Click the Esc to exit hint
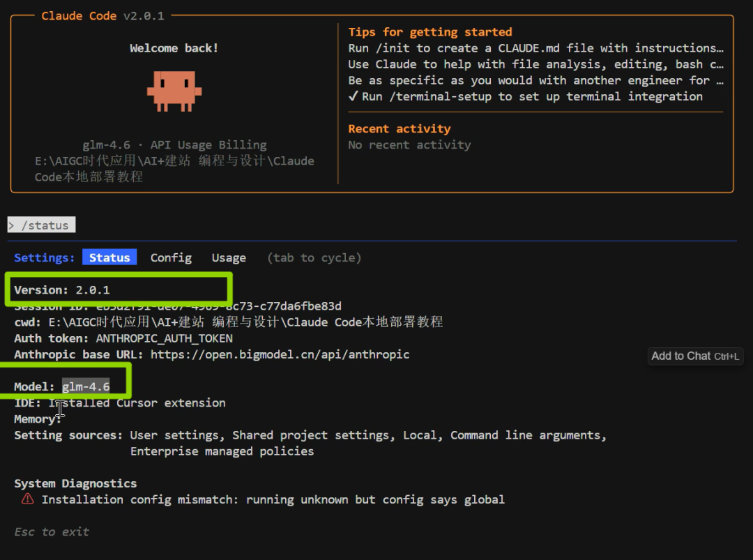This screenshot has height=560, width=753. point(52,531)
